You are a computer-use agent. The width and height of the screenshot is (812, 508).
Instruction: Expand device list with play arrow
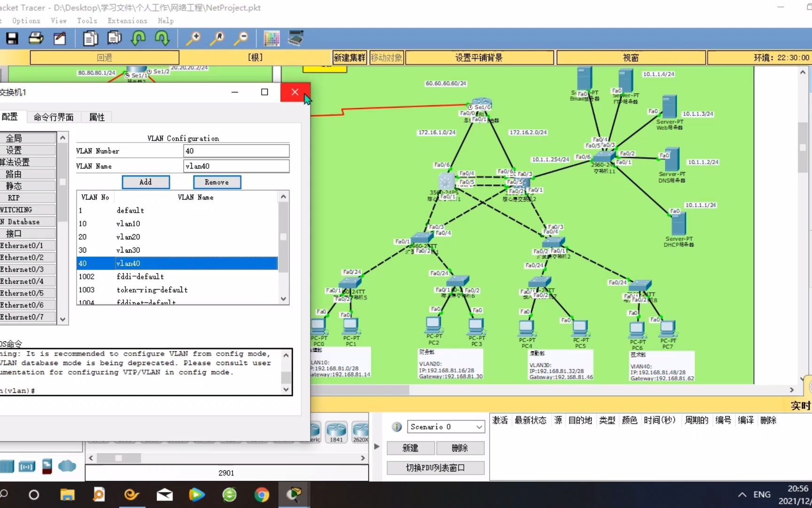click(376, 446)
